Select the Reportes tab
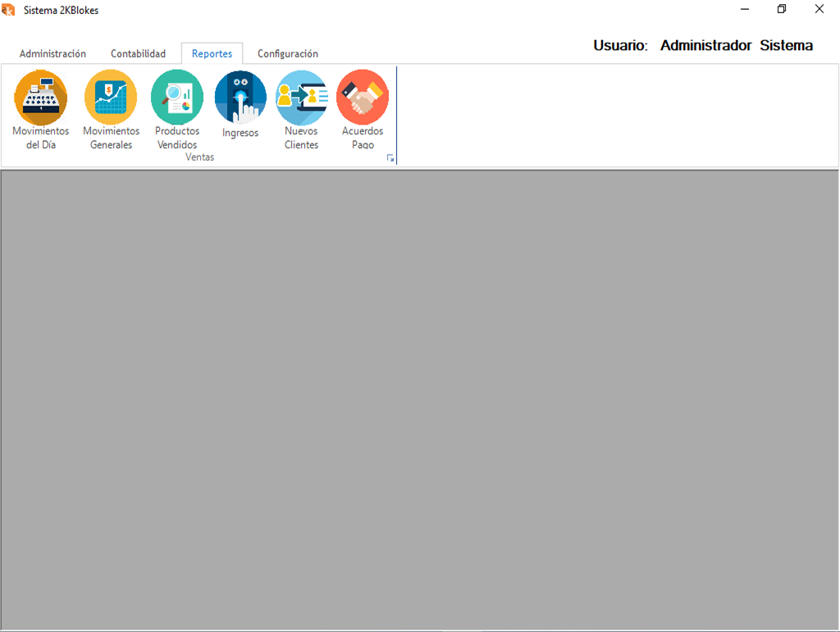 click(x=212, y=54)
